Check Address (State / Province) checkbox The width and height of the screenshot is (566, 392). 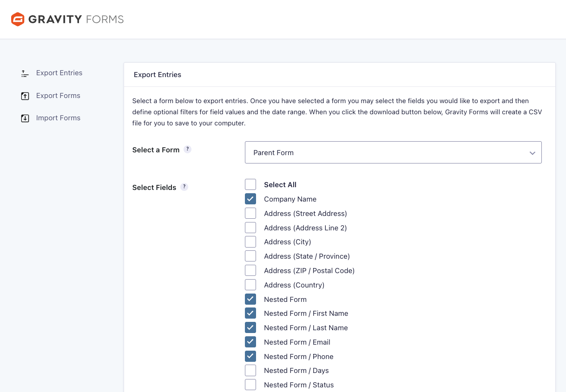[x=250, y=256]
